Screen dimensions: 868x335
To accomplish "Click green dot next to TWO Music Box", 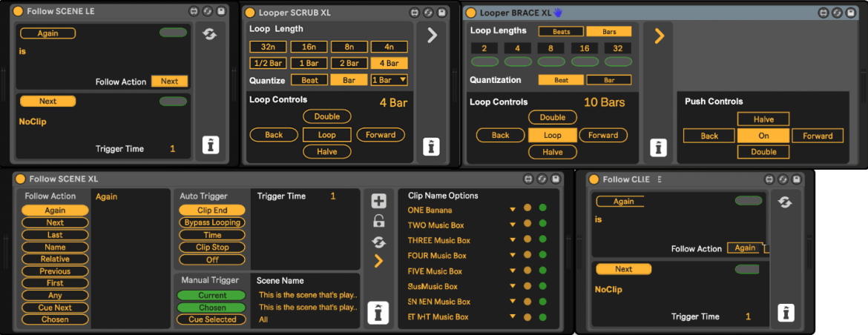I will [x=542, y=224].
